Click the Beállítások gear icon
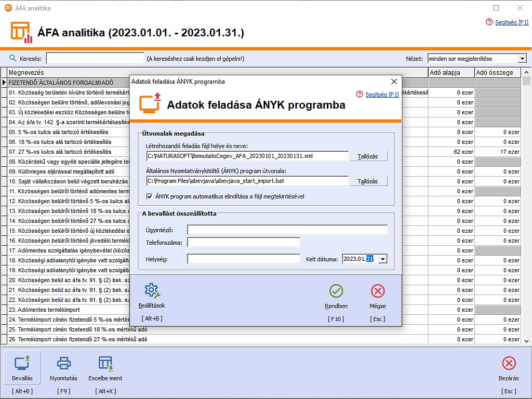This screenshot has height=399, width=532. click(151, 291)
